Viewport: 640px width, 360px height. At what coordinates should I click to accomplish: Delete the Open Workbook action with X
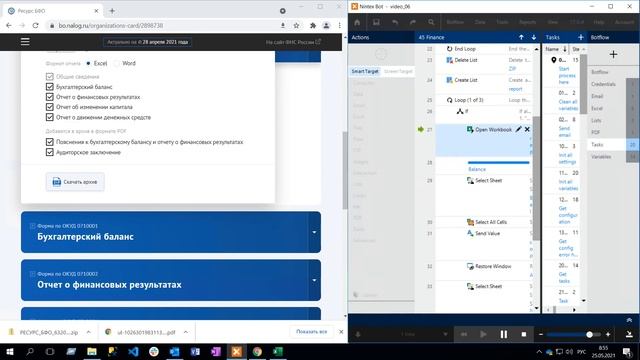click(x=527, y=129)
